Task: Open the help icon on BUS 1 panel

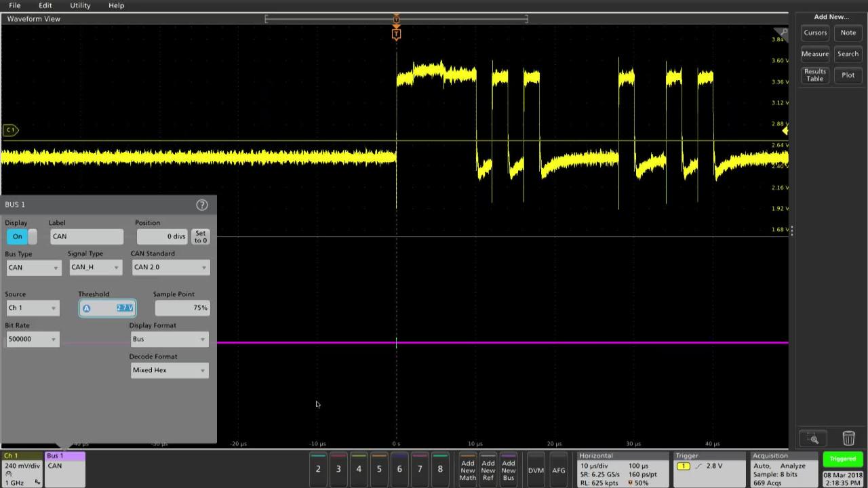Action: [x=201, y=204]
